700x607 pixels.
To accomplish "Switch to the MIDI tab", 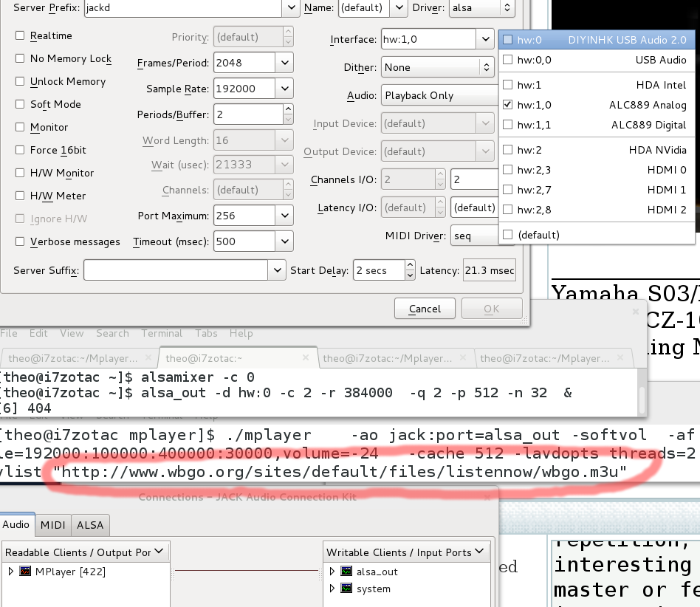I will coord(52,525).
